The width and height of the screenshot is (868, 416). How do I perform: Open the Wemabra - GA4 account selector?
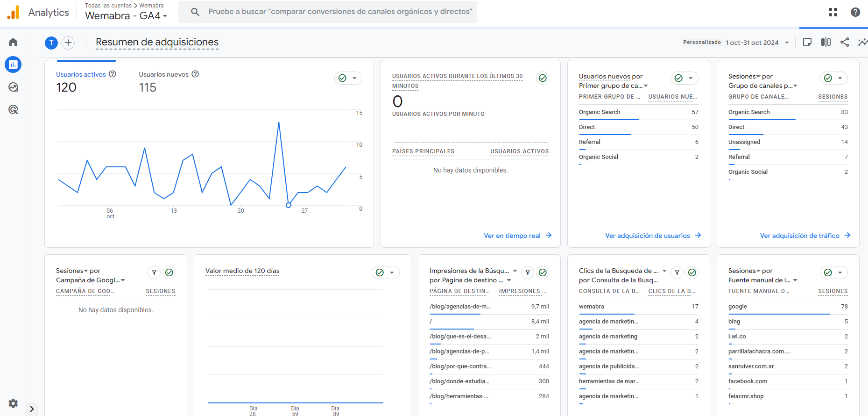(x=126, y=16)
